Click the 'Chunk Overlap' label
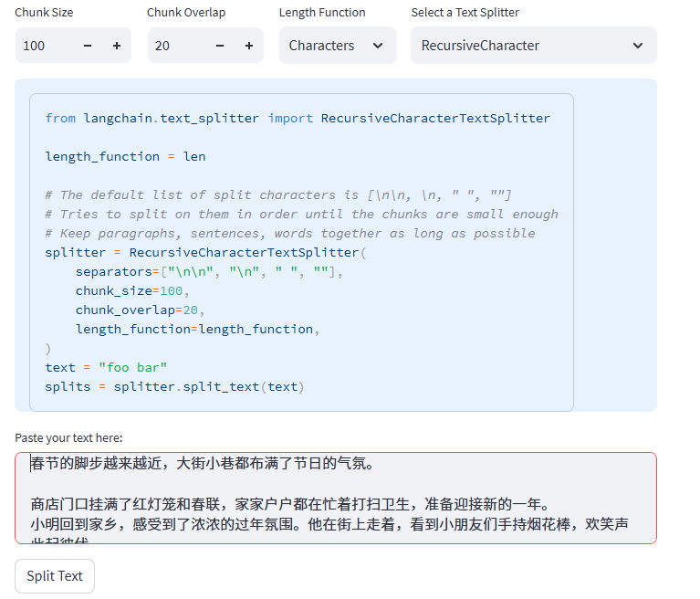Screen dimensions: 700x599 point(186,13)
